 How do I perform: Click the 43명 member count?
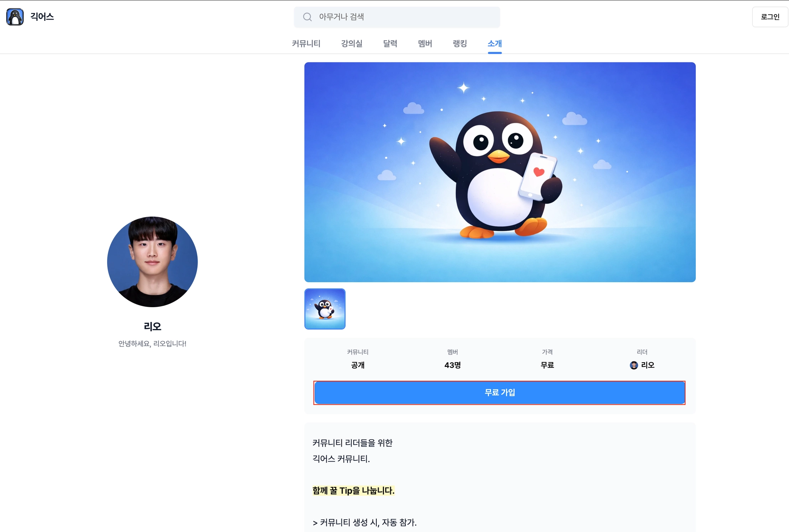452,365
